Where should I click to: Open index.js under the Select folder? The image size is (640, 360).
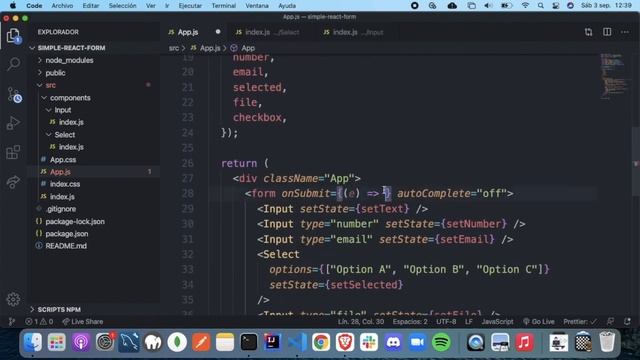point(71,147)
